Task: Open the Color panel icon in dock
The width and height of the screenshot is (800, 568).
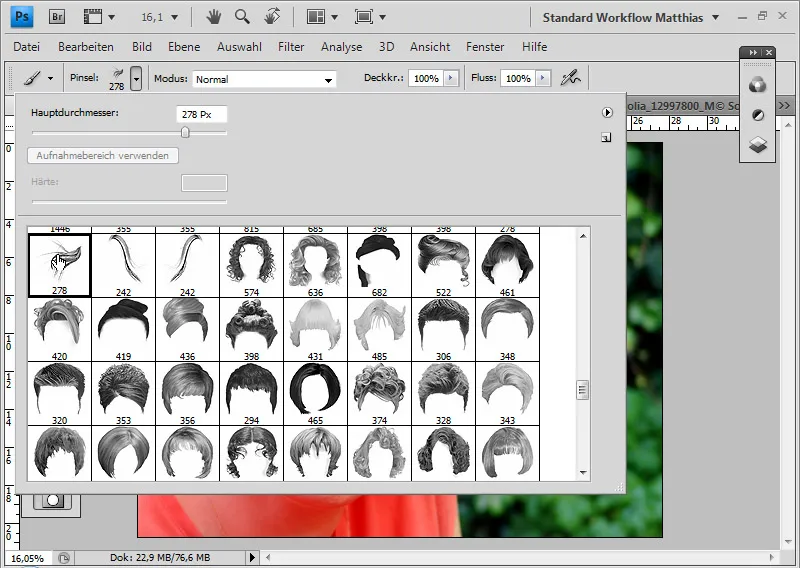Action: [x=758, y=85]
